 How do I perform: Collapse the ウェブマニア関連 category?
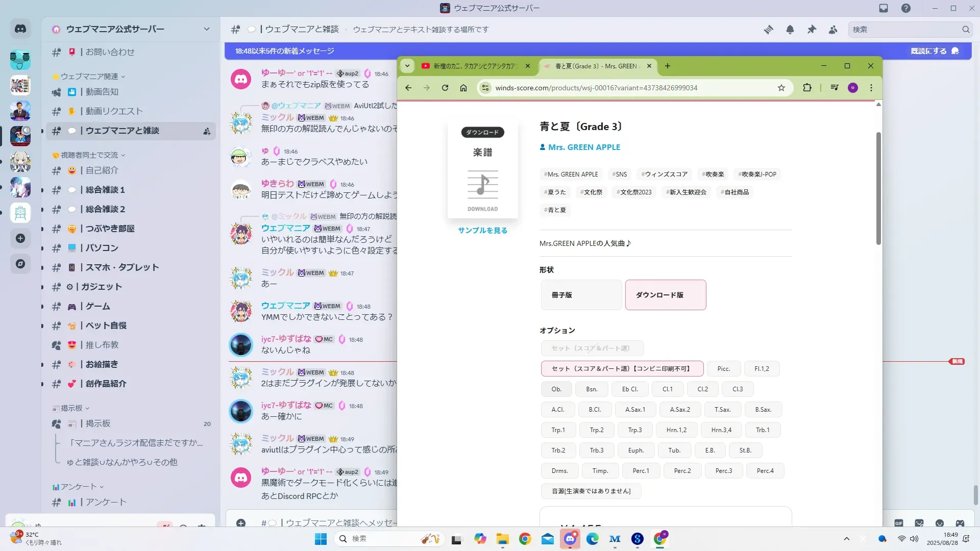(x=89, y=77)
